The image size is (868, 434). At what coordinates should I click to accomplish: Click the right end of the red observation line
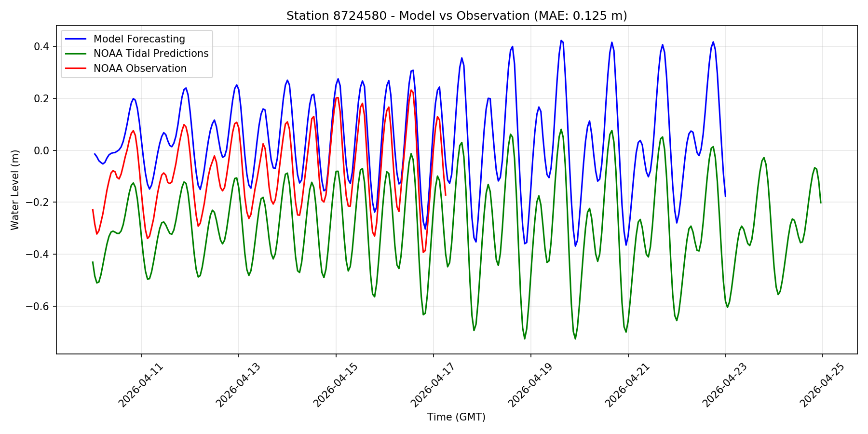pos(445,195)
